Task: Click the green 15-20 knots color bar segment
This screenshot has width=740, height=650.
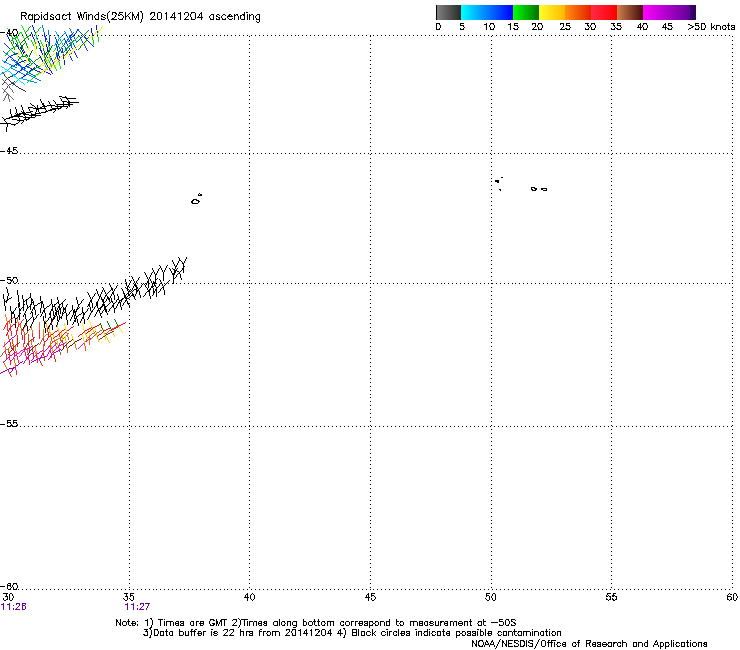Action: pos(526,12)
